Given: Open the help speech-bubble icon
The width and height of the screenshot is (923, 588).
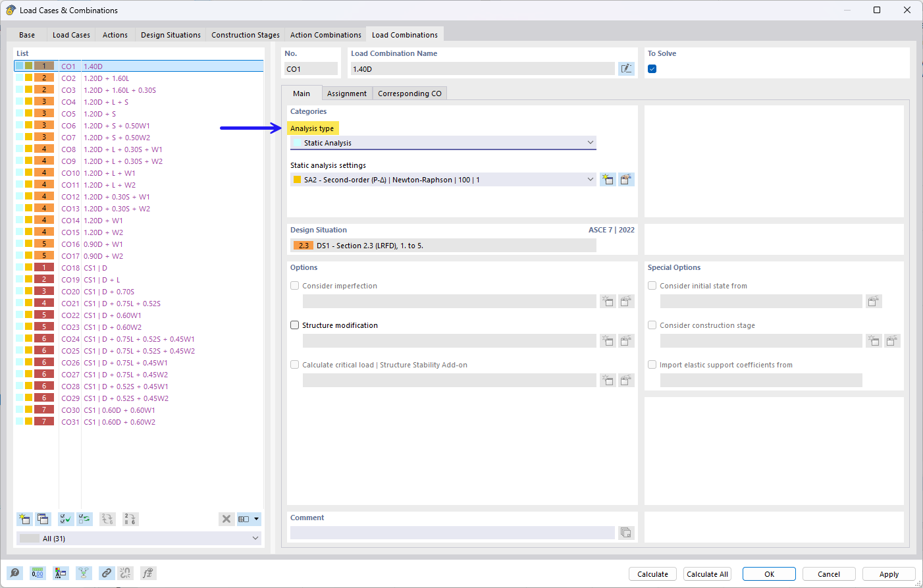Looking at the screenshot, I should [14, 573].
